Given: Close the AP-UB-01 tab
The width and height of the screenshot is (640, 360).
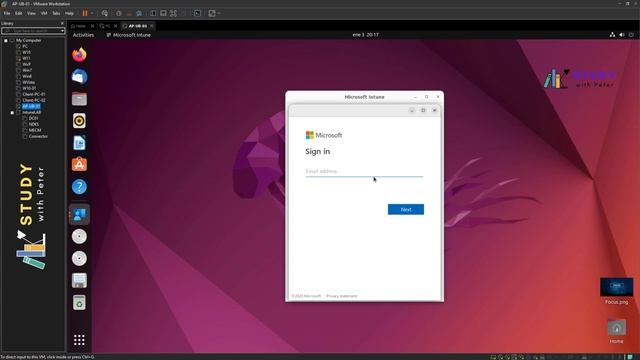Looking at the screenshot, I should click(152, 26).
